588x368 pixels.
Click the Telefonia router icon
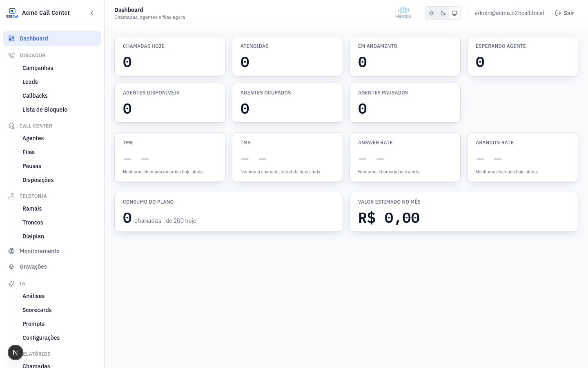[11, 196]
